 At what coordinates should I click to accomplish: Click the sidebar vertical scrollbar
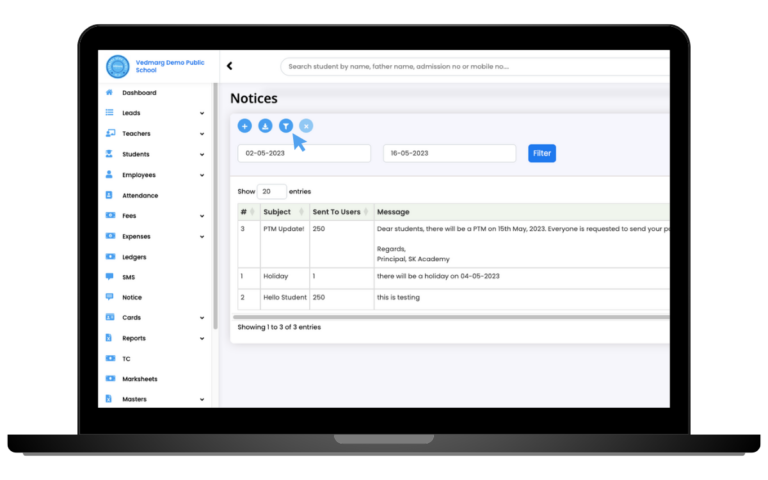215,206
